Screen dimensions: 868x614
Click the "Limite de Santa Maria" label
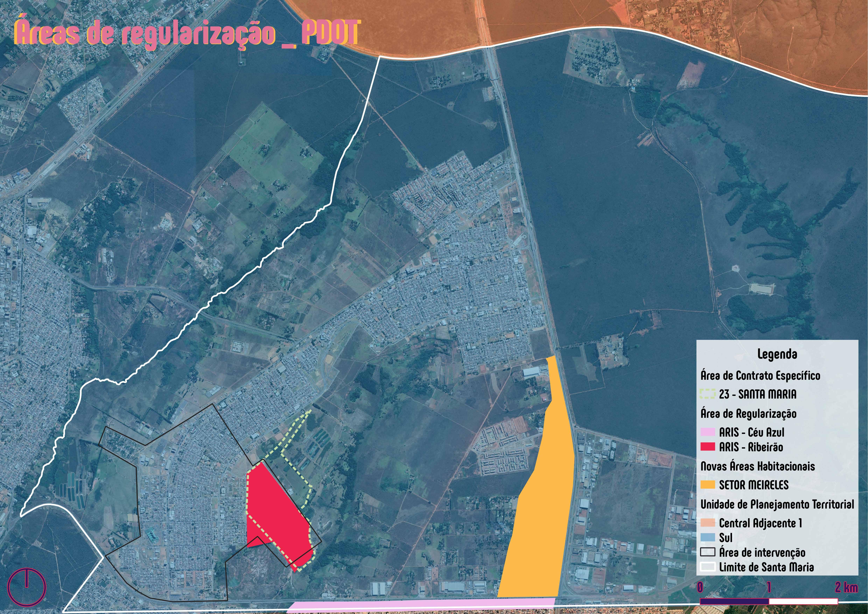pos(766,567)
